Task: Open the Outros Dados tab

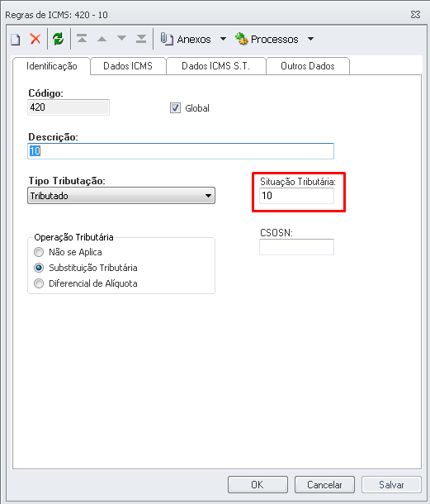Action: point(308,66)
